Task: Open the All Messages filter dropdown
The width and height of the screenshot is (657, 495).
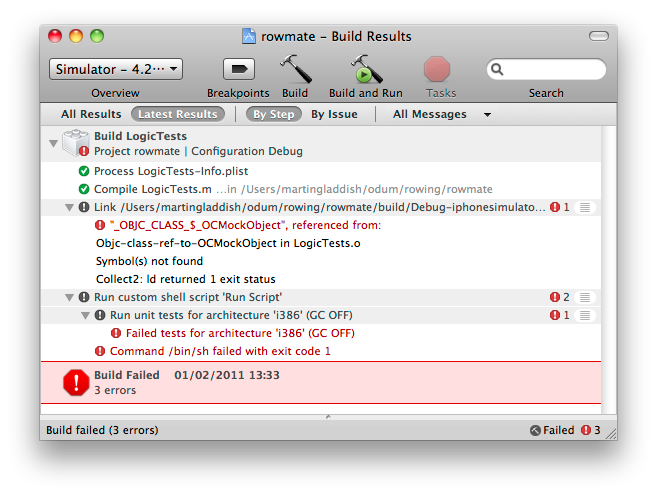Action: click(441, 114)
